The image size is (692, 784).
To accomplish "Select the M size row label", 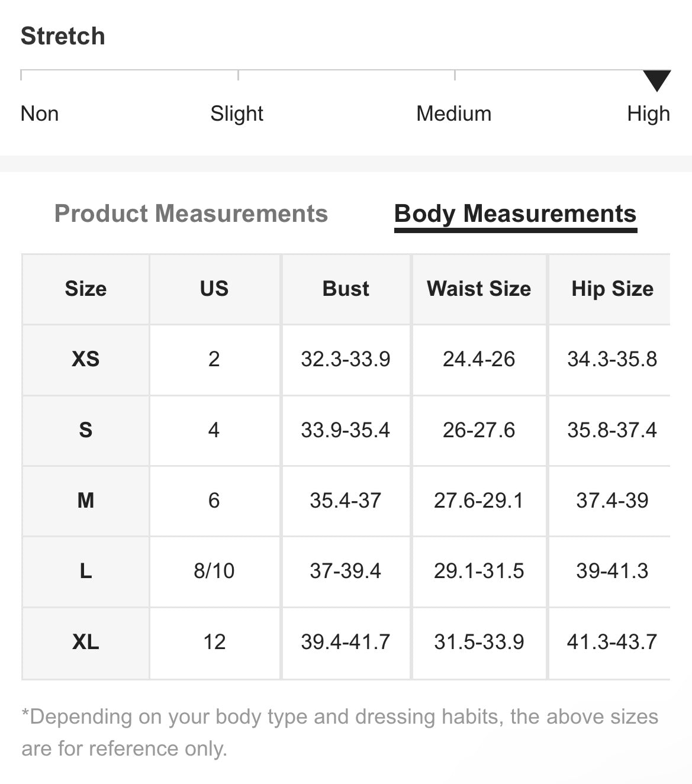I will (x=86, y=501).
